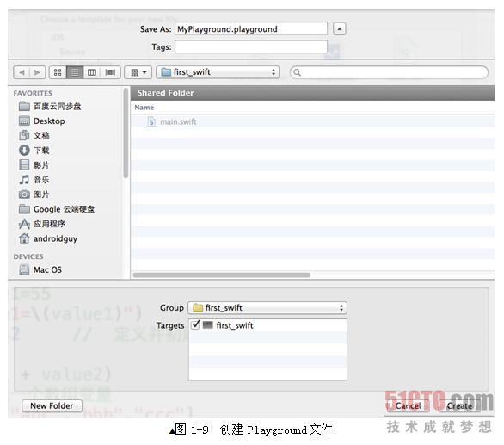Click the back navigation arrow
504x445 pixels.
[x=22, y=72]
